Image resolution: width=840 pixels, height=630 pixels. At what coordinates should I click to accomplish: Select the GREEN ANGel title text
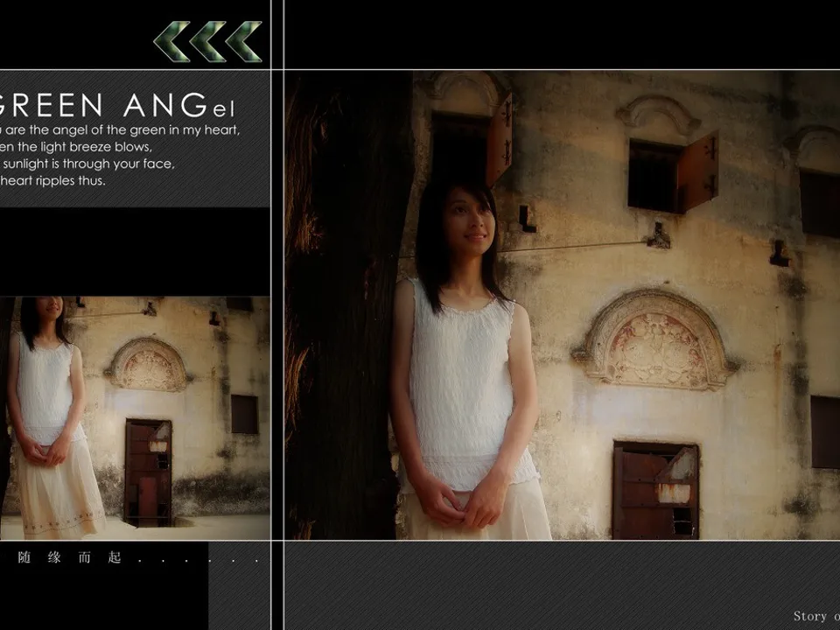click(x=118, y=107)
